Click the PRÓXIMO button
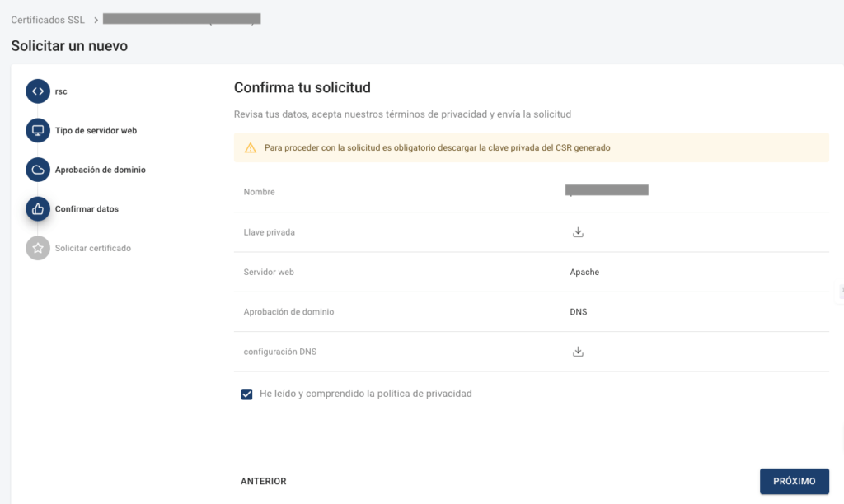This screenshot has height=504, width=844. [x=794, y=482]
